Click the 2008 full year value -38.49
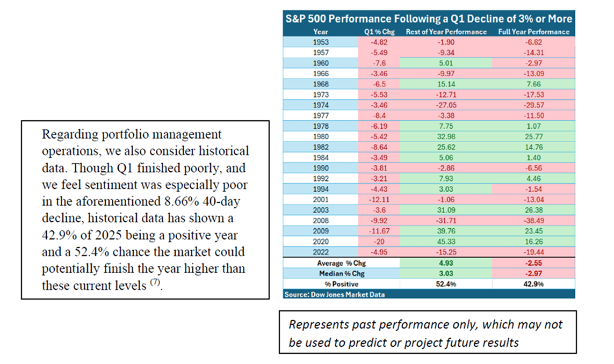The width and height of the screenshot is (614, 364). (534, 220)
